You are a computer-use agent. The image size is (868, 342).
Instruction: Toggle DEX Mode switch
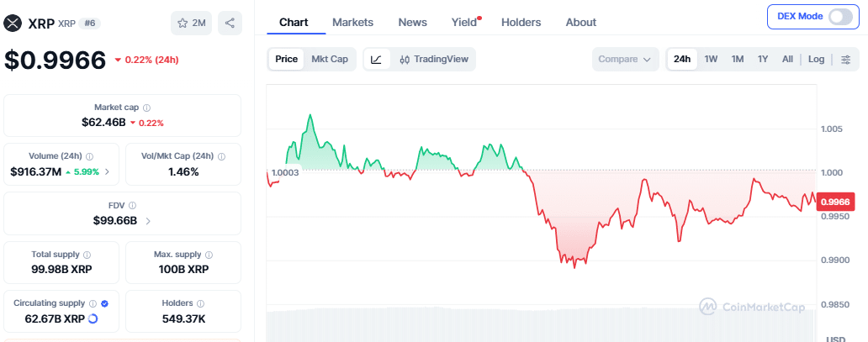pos(839,17)
